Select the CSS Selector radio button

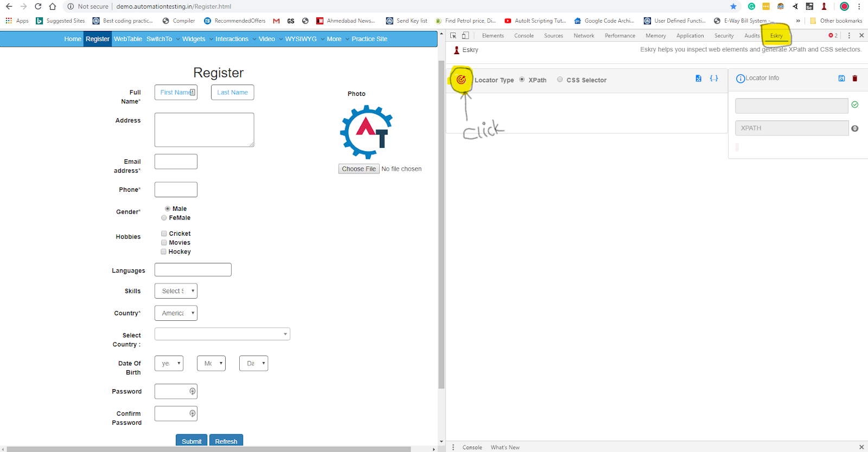tap(560, 80)
